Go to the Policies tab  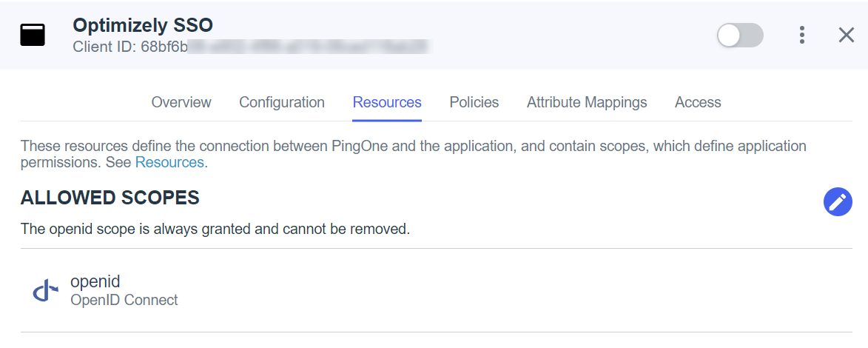(474, 102)
